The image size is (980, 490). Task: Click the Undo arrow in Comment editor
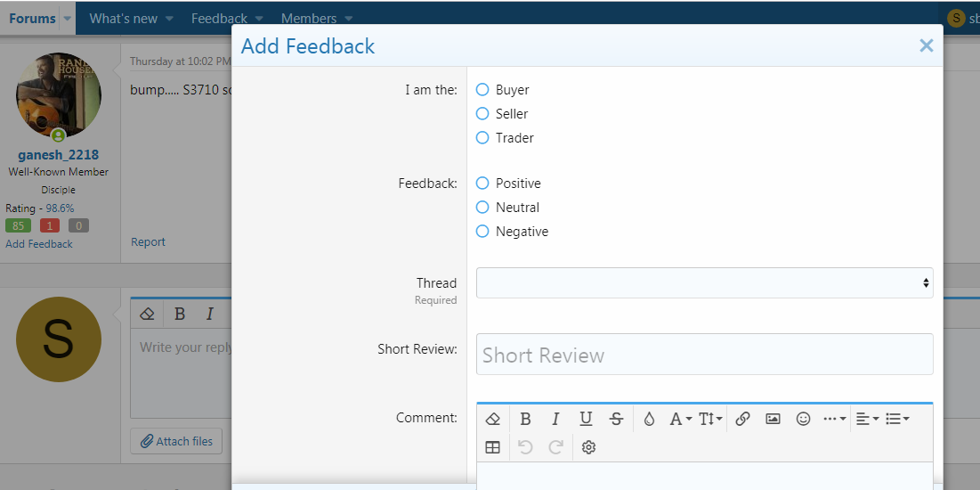[526, 447]
